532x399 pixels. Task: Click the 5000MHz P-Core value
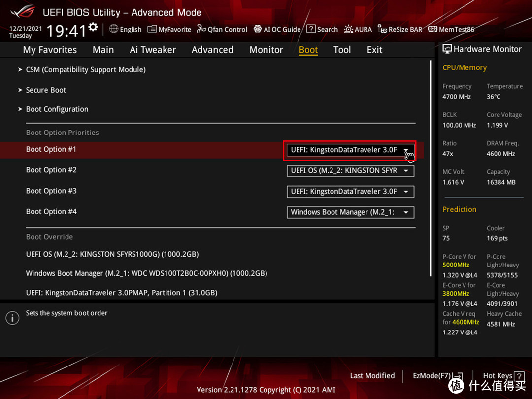tap(456, 265)
